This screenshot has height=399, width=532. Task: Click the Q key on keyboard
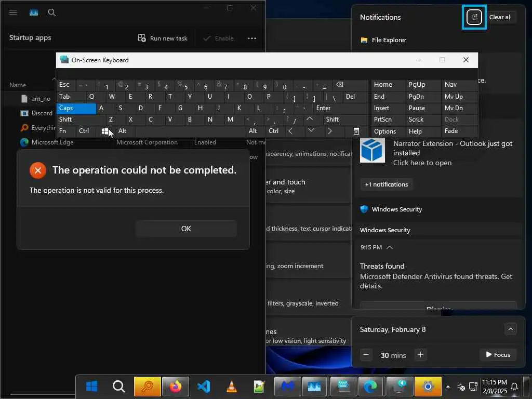coord(96,97)
